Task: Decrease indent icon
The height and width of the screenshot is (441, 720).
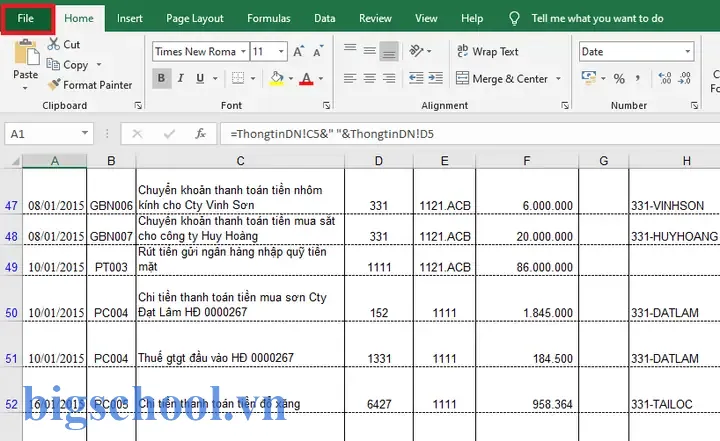Action: [x=416, y=79]
